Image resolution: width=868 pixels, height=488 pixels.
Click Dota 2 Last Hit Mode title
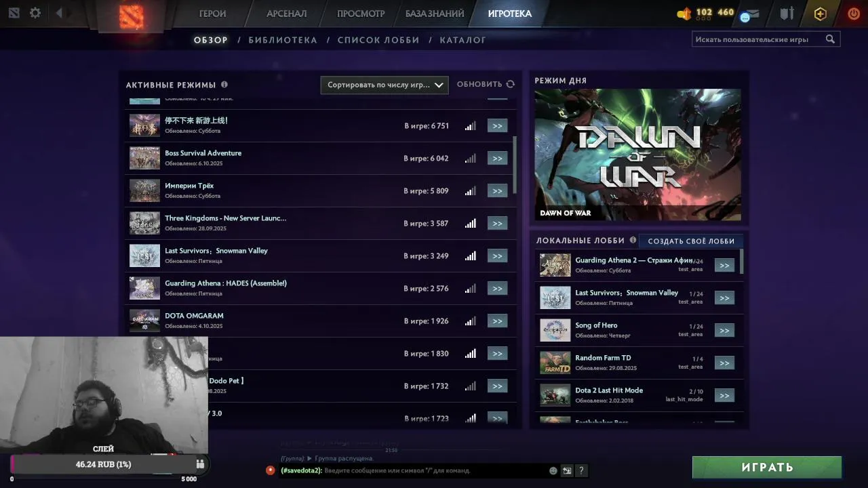pos(609,390)
